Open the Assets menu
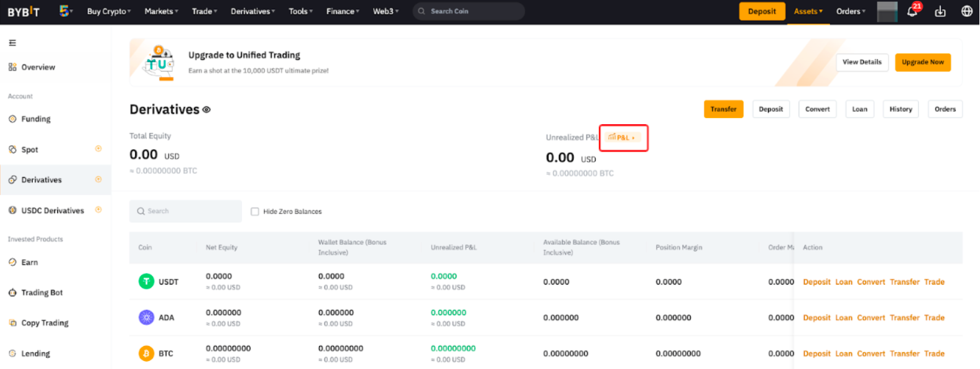This screenshot has width=980, height=369. (x=808, y=11)
